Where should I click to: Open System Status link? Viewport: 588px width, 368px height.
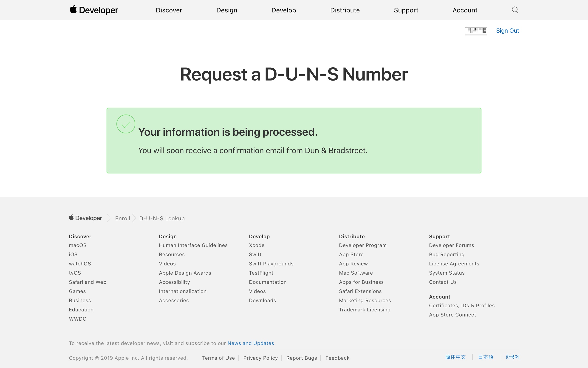tap(447, 273)
